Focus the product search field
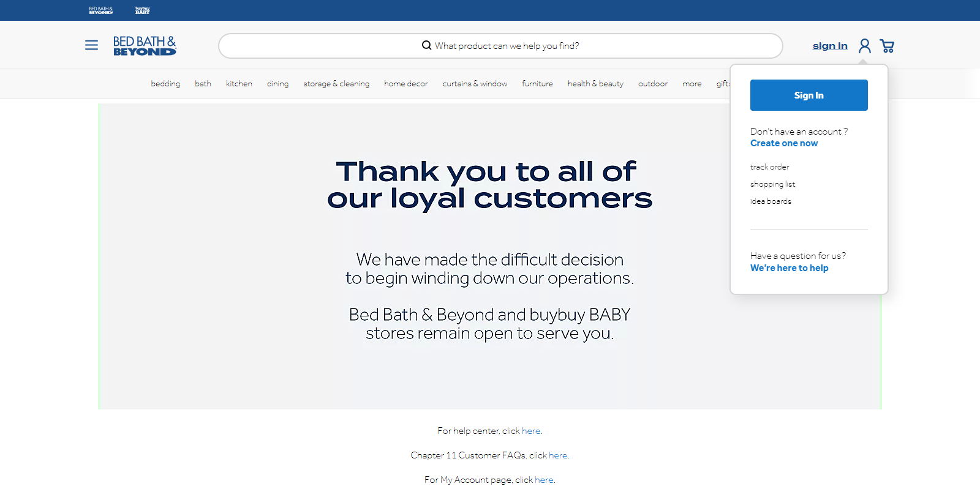The image size is (980, 489). (500, 46)
